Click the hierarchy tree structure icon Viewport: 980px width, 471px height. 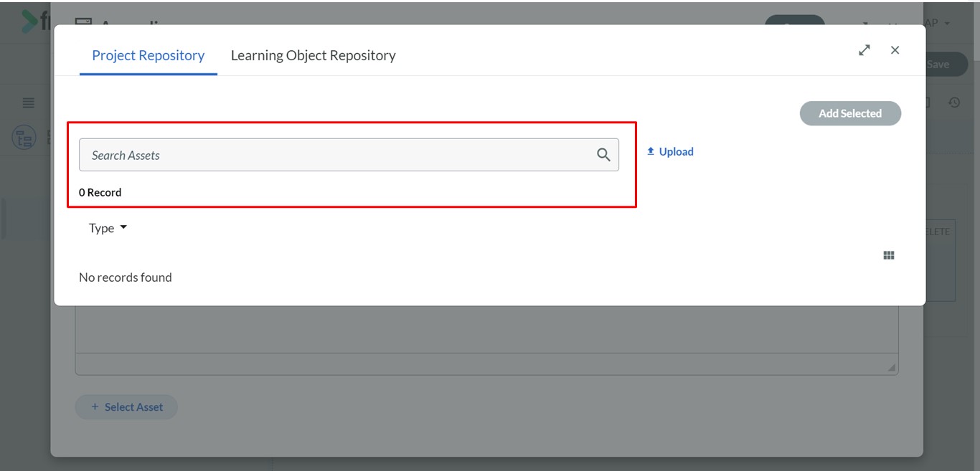tap(24, 138)
